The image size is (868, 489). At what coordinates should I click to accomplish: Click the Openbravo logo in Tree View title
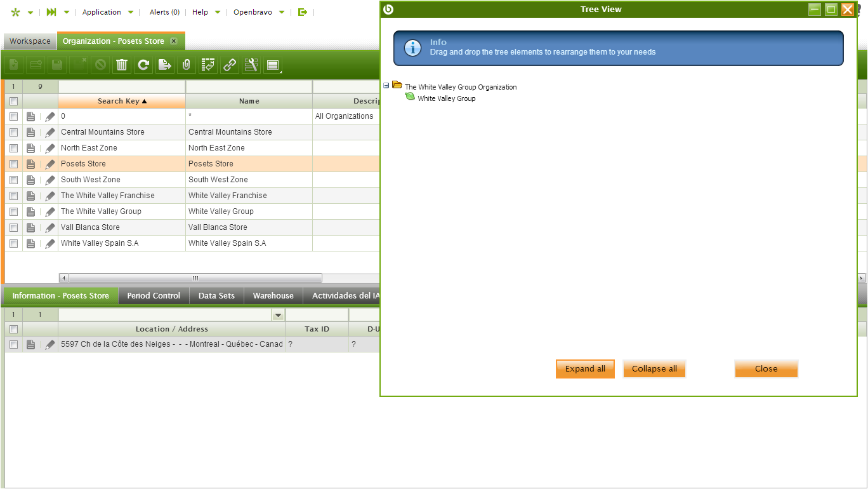(389, 9)
